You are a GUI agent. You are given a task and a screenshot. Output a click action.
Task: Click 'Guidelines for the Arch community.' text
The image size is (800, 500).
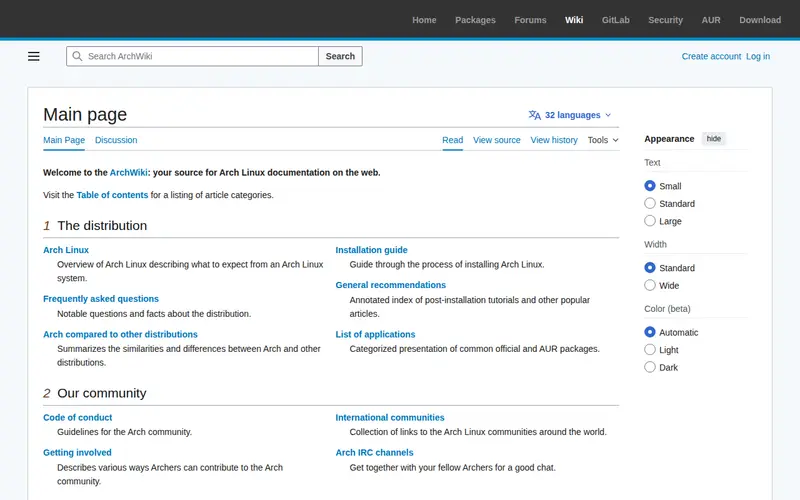(x=124, y=432)
